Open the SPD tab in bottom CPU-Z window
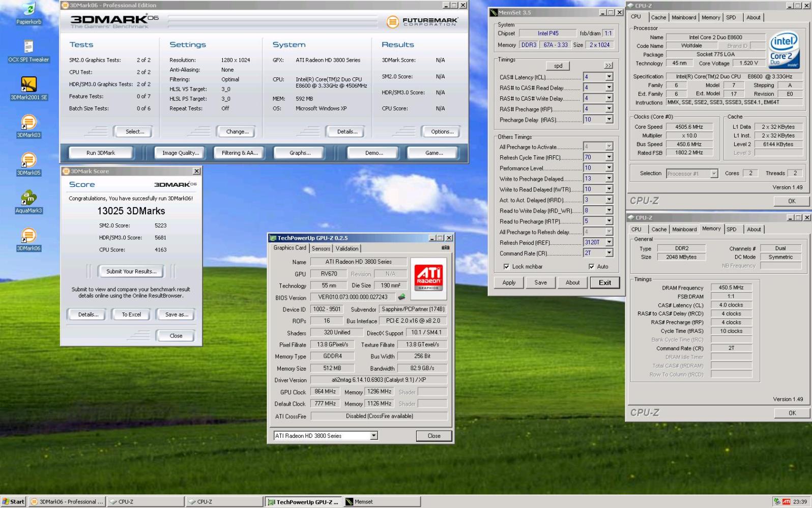 (732, 230)
